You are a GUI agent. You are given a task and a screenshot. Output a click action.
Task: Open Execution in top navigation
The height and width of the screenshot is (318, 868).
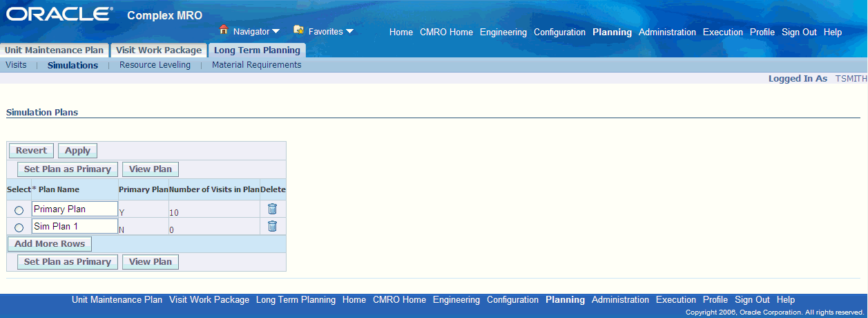(723, 32)
